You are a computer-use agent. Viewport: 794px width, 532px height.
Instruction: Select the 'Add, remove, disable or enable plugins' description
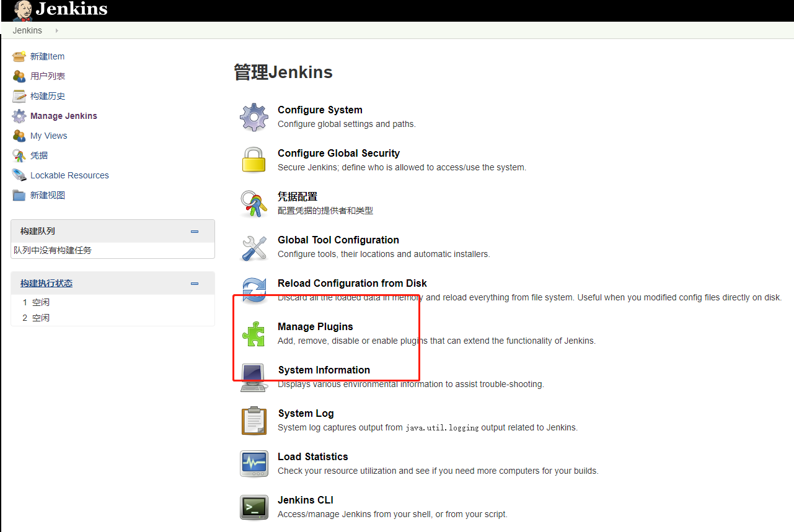point(436,341)
